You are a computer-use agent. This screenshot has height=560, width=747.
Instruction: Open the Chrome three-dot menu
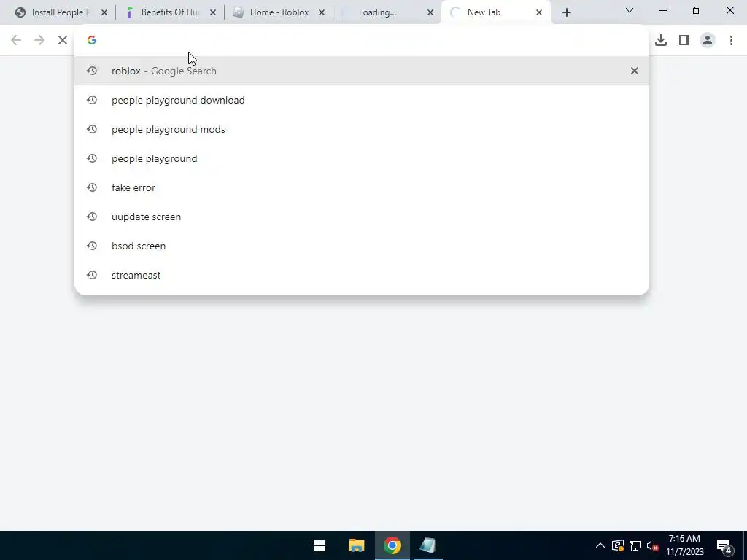tap(731, 41)
